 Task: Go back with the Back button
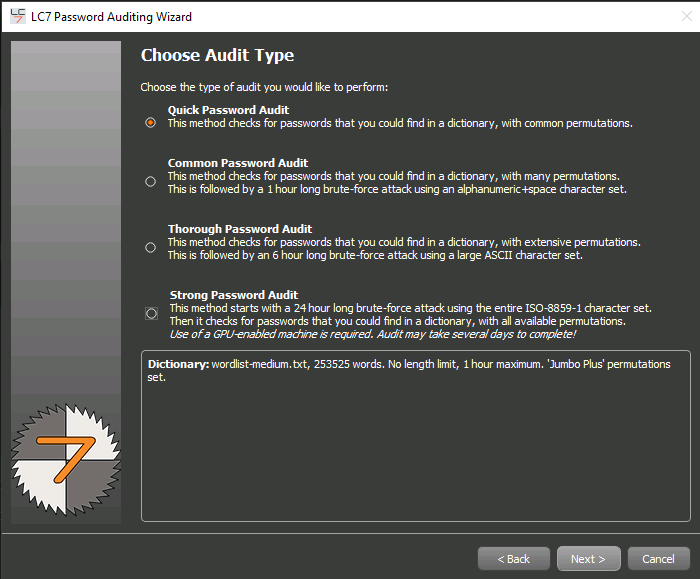(x=513, y=559)
